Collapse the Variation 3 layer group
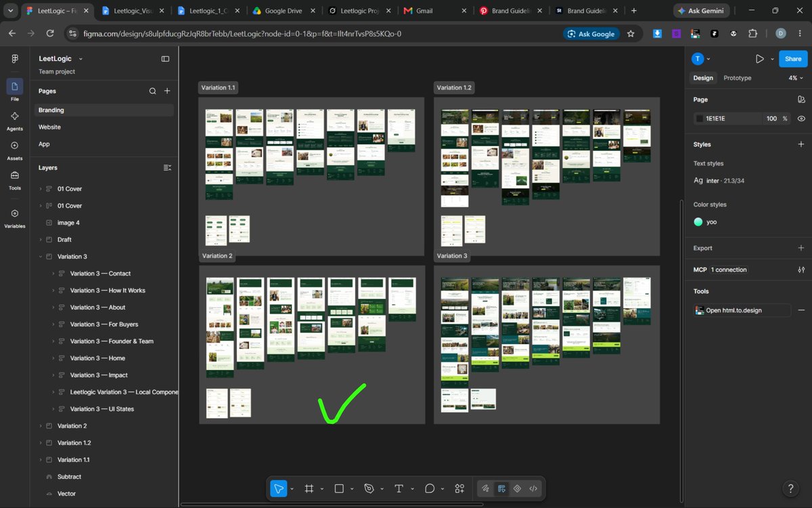 (40, 257)
